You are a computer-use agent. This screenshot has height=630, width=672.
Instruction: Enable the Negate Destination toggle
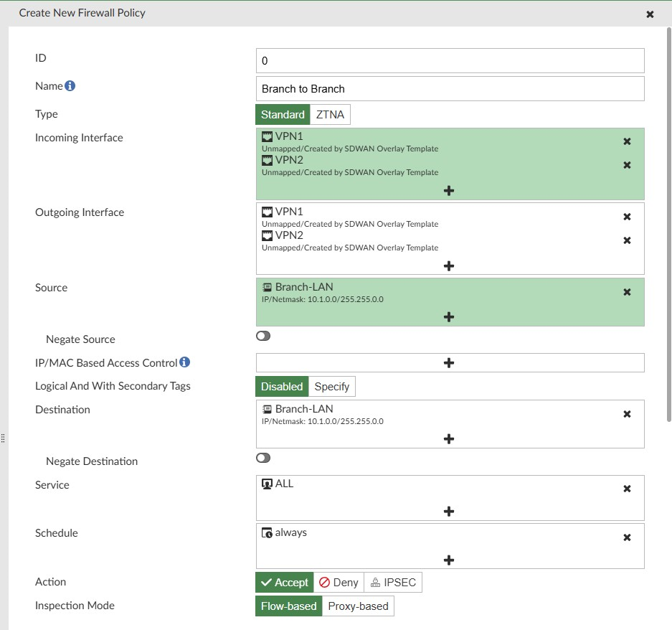coord(263,458)
